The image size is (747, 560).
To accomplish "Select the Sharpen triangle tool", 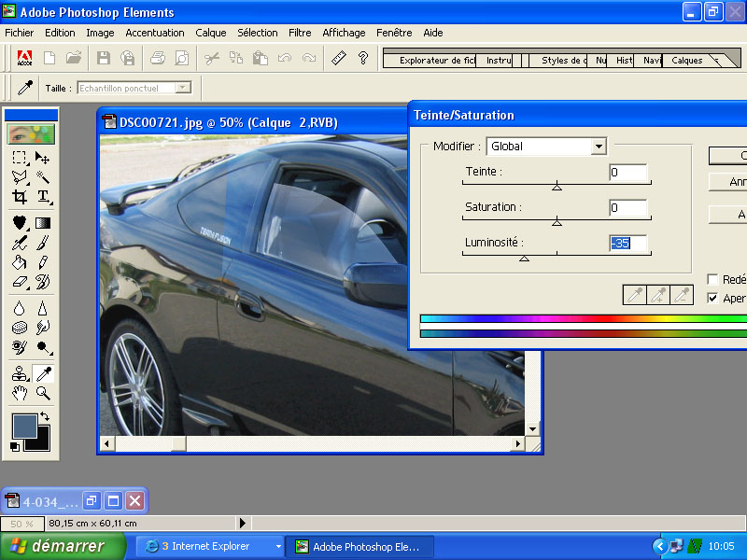I will point(42,308).
